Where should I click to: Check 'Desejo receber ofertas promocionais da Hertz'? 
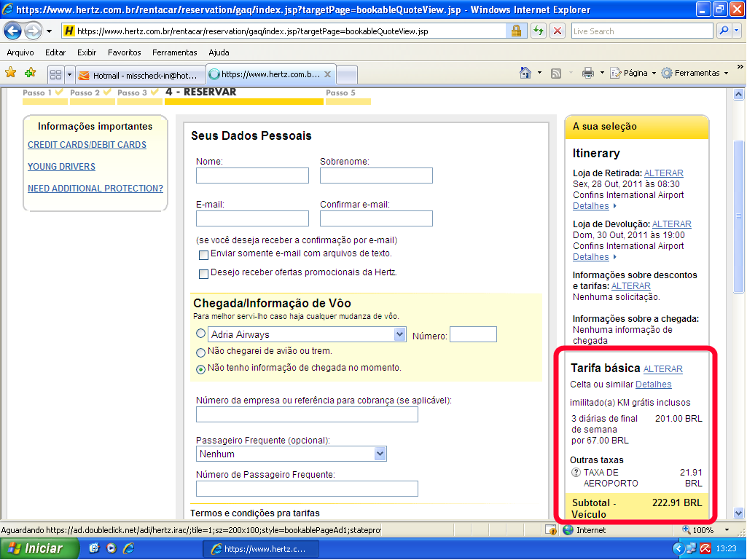pos(203,274)
